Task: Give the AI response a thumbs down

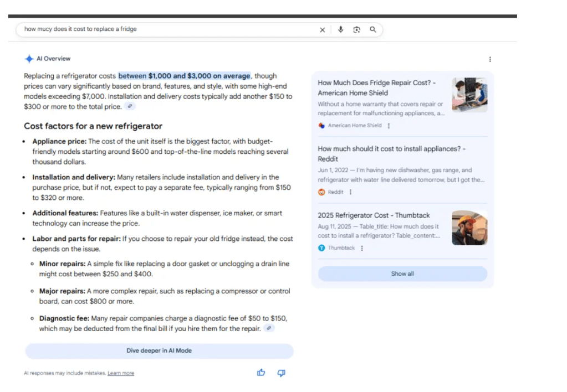Action: click(x=280, y=373)
